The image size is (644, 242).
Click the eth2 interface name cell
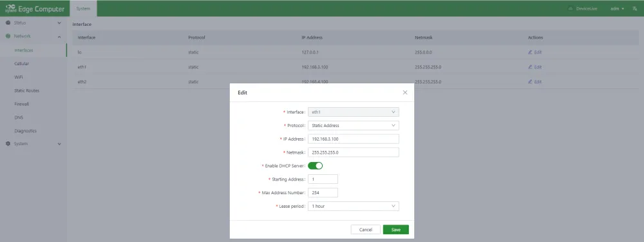[x=82, y=82]
